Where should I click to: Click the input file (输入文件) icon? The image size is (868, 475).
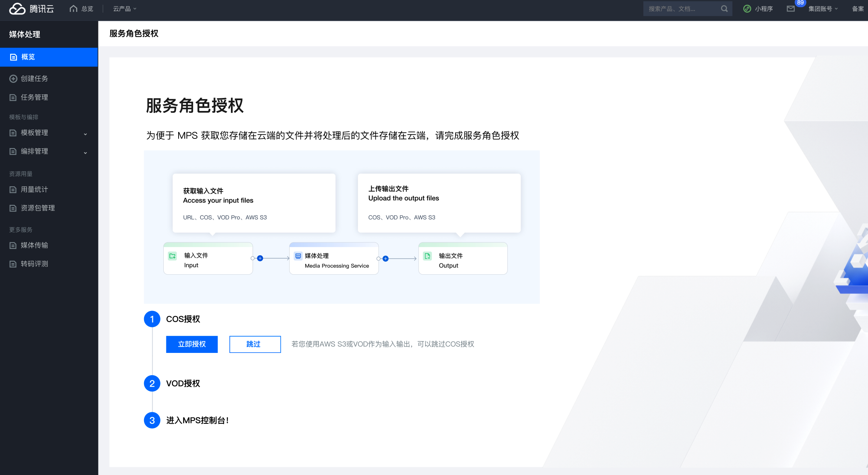coord(173,256)
